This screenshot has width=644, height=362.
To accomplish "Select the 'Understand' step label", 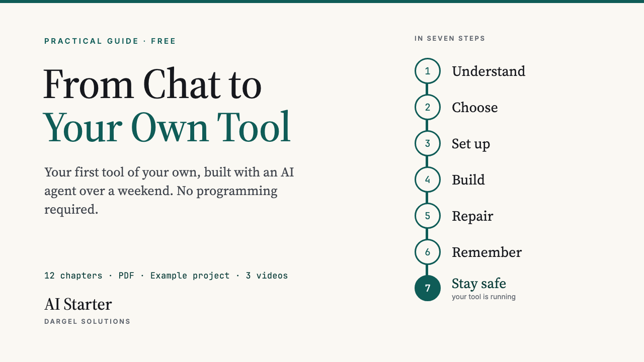I will click(x=489, y=71).
